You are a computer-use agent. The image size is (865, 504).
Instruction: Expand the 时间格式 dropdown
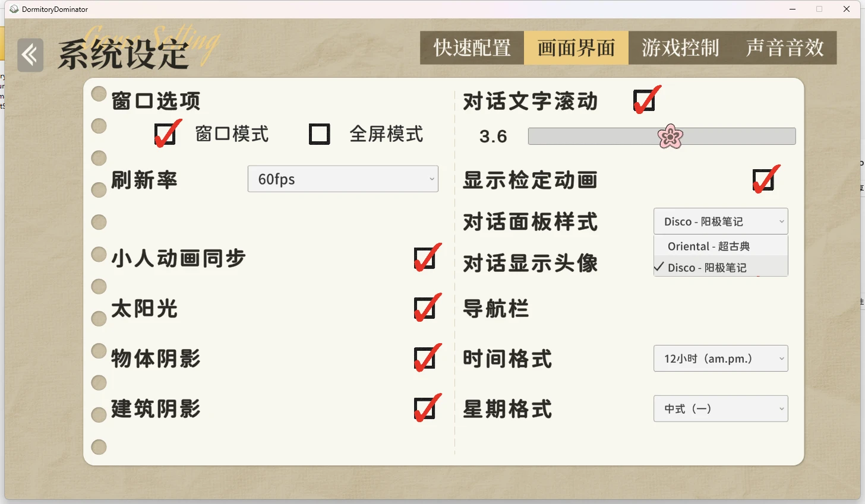tap(721, 359)
